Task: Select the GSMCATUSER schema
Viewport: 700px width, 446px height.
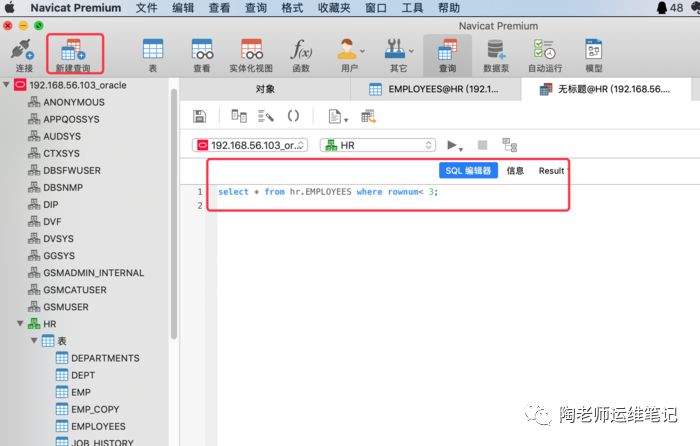Action: (75, 290)
